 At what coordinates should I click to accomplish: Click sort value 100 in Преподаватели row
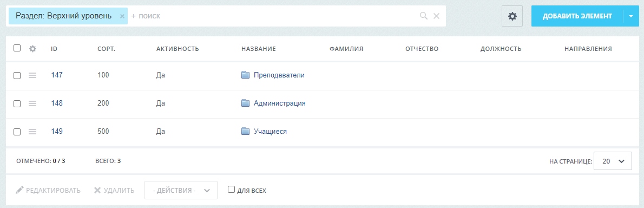(103, 75)
